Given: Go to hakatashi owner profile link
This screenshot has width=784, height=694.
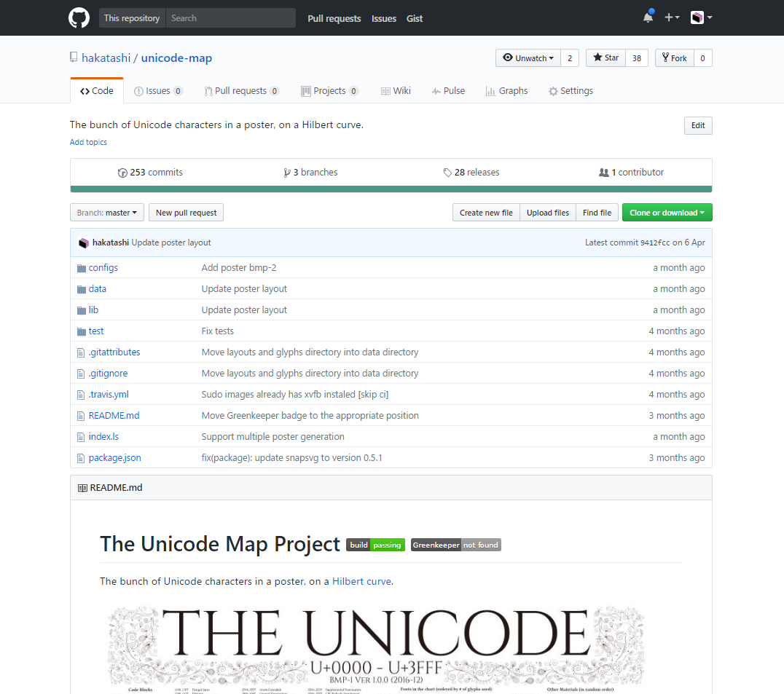Looking at the screenshot, I should coord(106,58).
